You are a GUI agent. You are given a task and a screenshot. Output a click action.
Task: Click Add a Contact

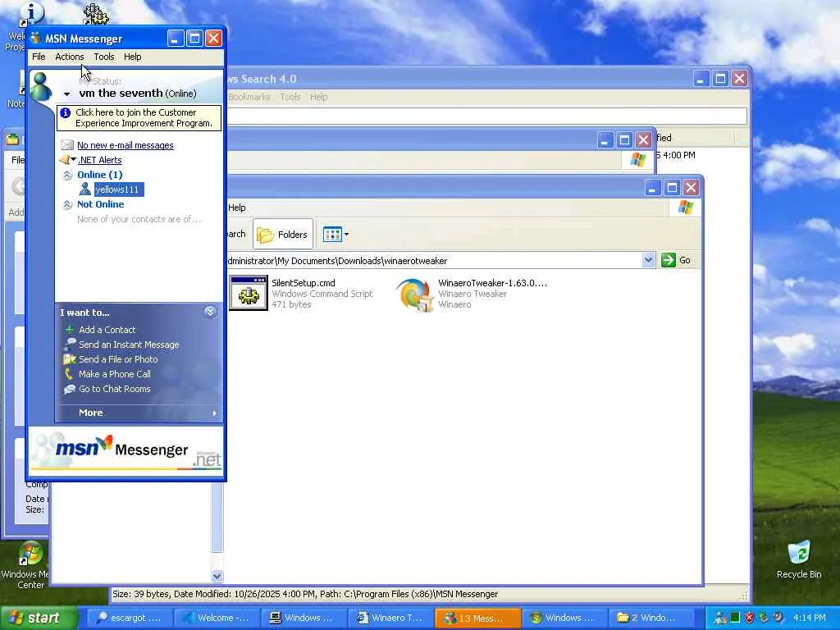(x=107, y=330)
